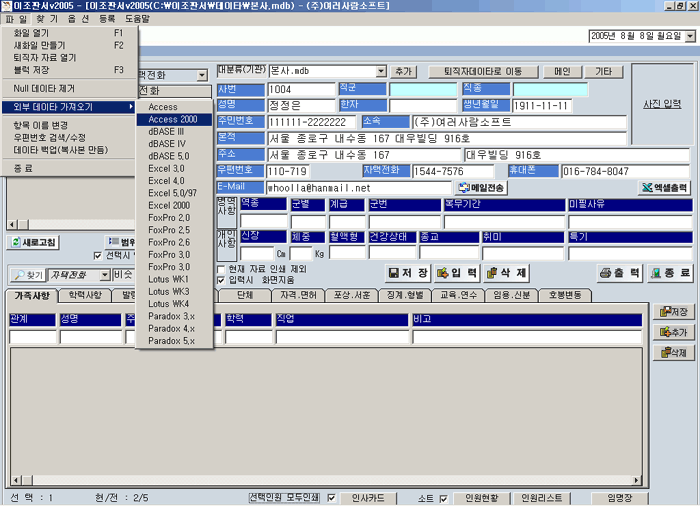700x506 pixels.
Task: Open the 인원현황 button in status bar
Action: click(x=481, y=498)
